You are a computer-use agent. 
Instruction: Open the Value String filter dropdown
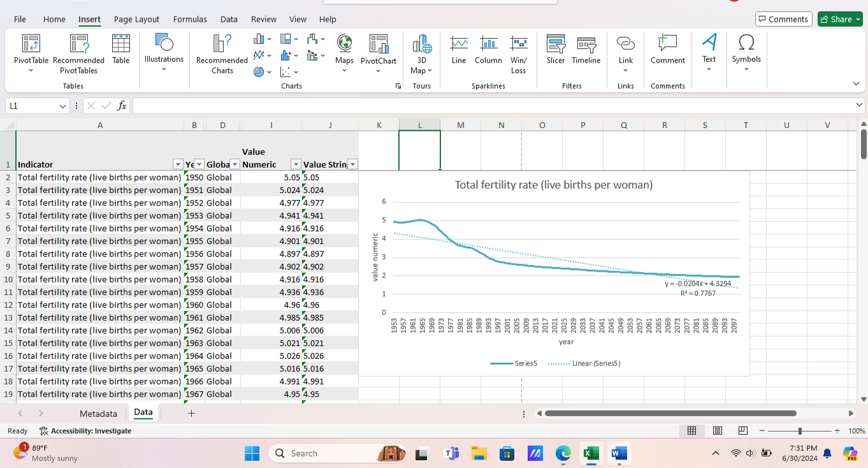coord(353,165)
